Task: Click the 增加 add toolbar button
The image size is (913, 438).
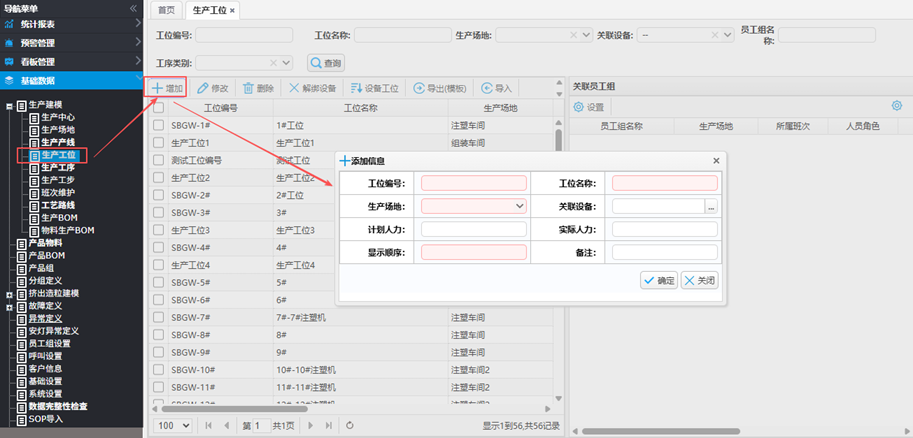Action: 167,89
